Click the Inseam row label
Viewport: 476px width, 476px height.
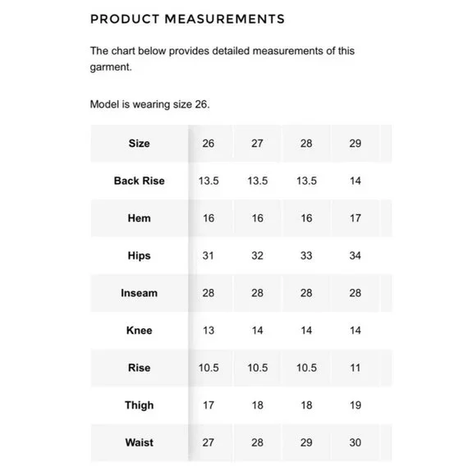(140, 293)
